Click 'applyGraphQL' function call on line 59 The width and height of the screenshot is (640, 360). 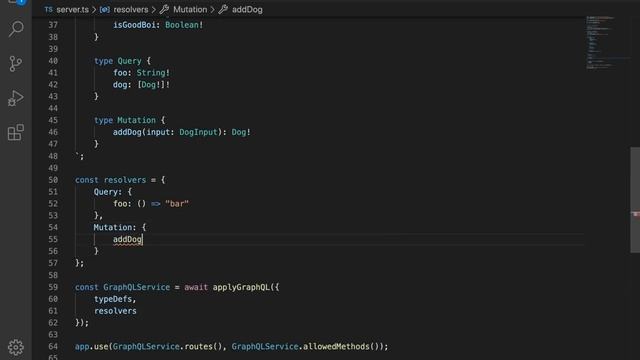tap(241, 287)
